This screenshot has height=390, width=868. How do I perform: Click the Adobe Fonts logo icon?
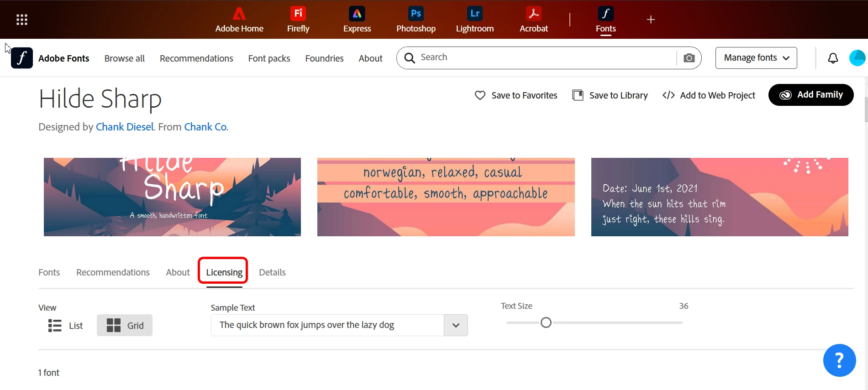[22, 58]
